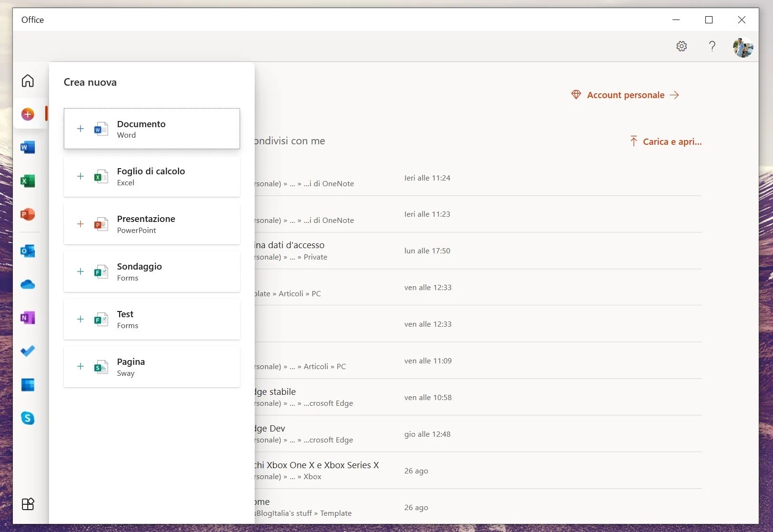Open Help with the question mark icon

point(712,46)
